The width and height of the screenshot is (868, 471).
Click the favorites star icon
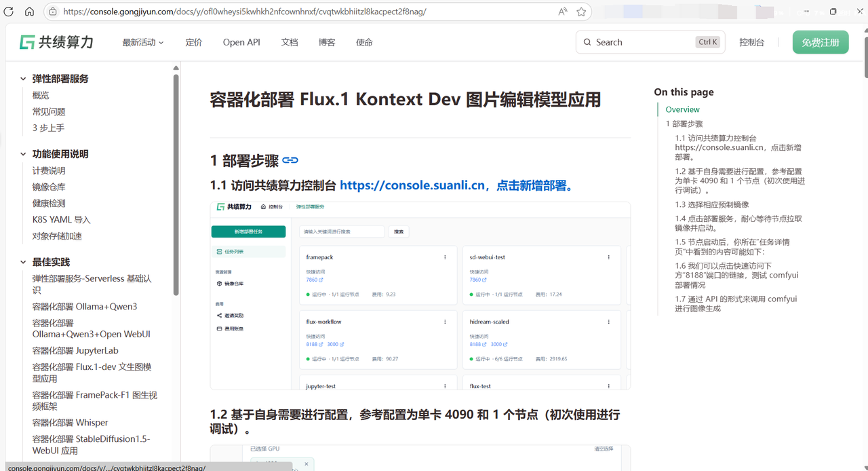(x=581, y=12)
